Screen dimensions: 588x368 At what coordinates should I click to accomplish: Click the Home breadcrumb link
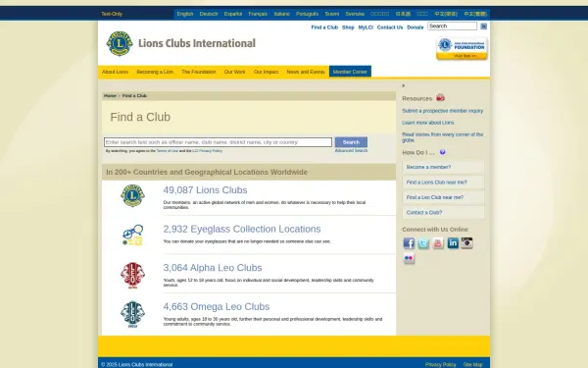pos(110,96)
